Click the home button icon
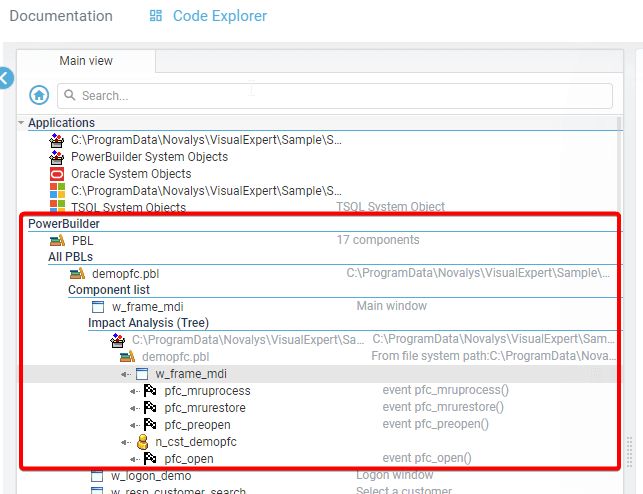Screen dimensions: 643x494 [39, 96]
